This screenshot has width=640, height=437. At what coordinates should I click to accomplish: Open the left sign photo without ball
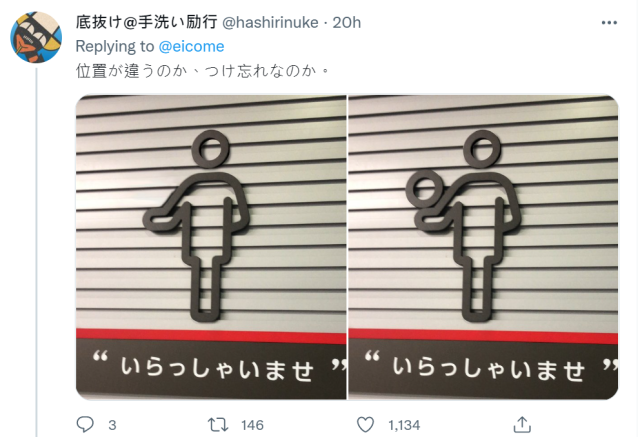tap(211, 247)
